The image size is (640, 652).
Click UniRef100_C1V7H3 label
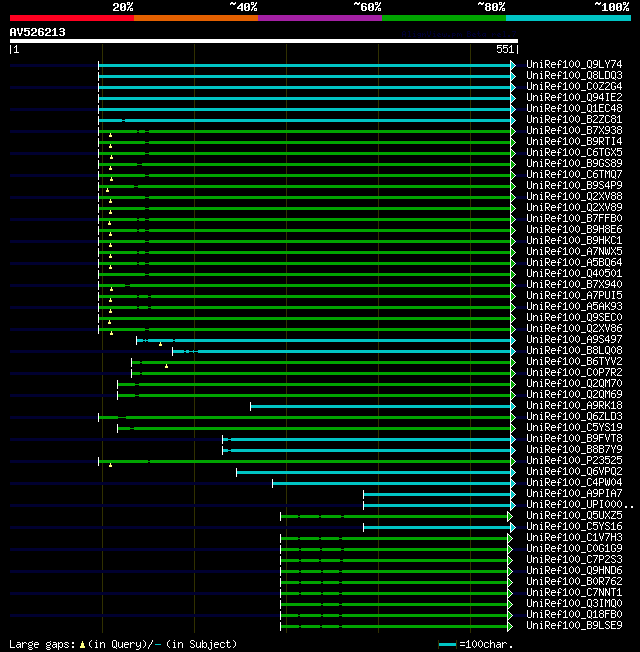coord(574,538)
